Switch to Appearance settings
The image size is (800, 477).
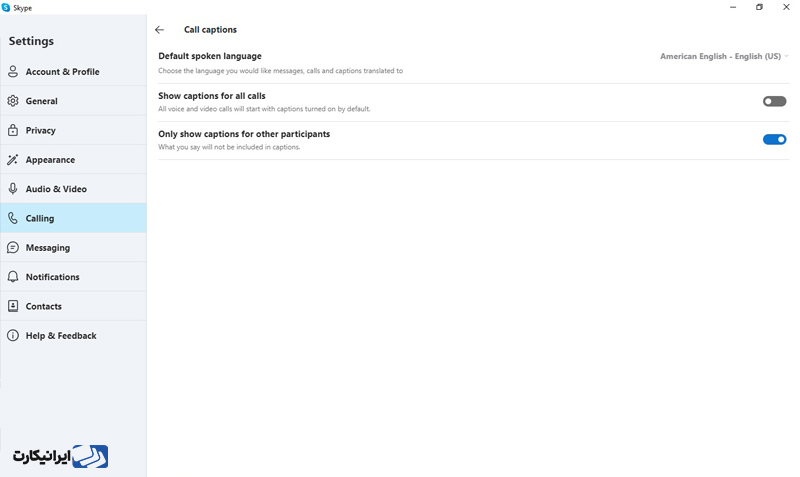(x=73, y=160)
